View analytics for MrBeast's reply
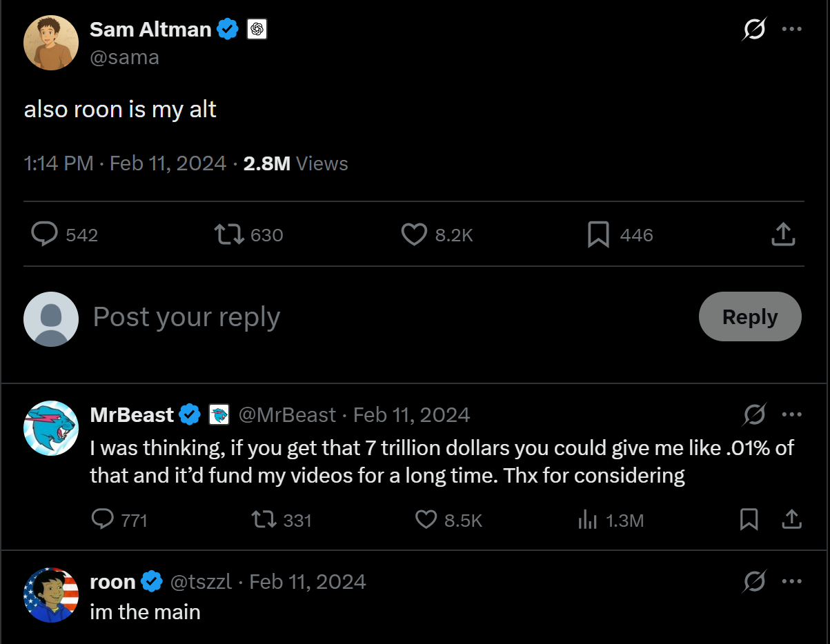The height and width of the screenshot is (644, 830). [x=587, y=520]
